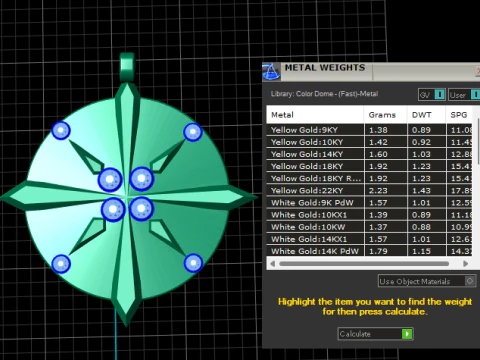Click the table's left scroll arrow
Image resolution: width=480 pixels, height=360 pixels.
pos(272,264)
